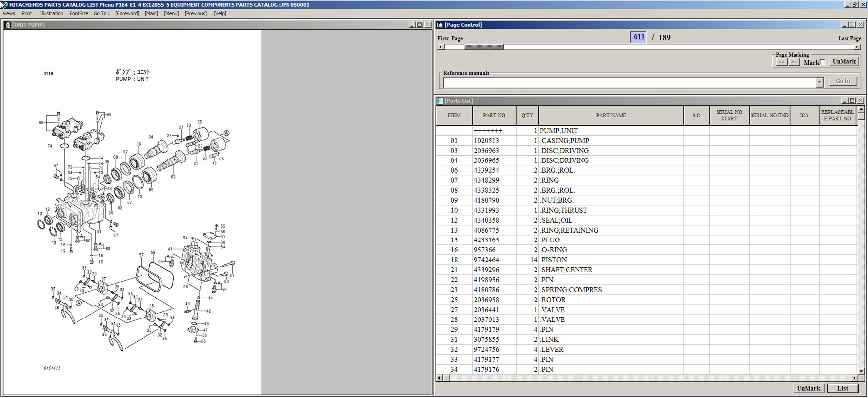Maximize the Parts List panel
The height and width of the screenshot is (398, 868).
coord(852,101)
